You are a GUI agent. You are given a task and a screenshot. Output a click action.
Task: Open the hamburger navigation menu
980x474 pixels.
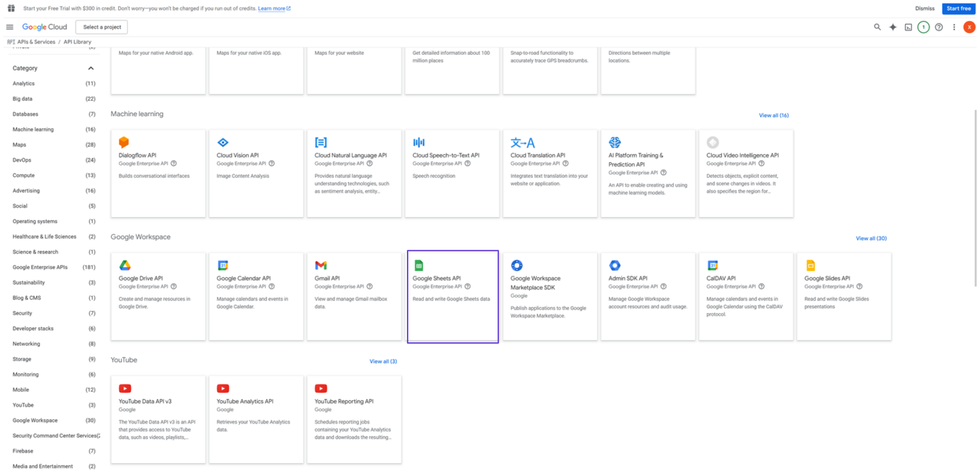[x=10, y=27]
